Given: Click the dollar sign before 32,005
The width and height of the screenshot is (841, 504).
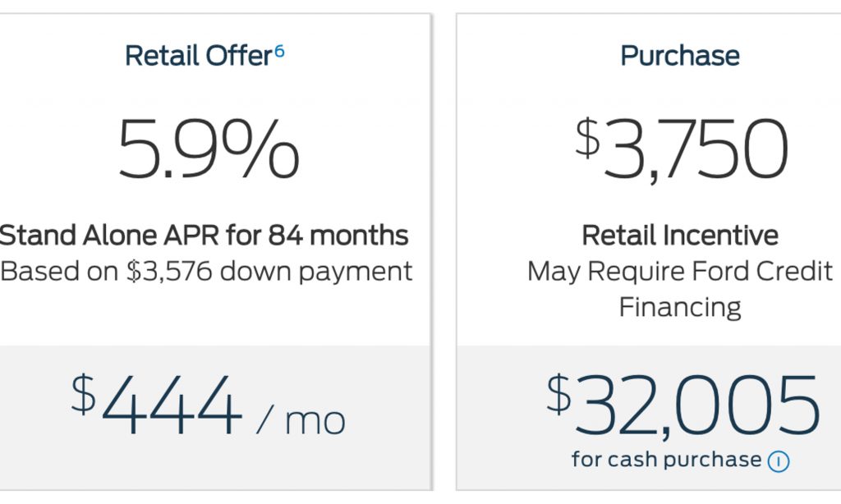Looking at the screenshot, I should 558,394.
